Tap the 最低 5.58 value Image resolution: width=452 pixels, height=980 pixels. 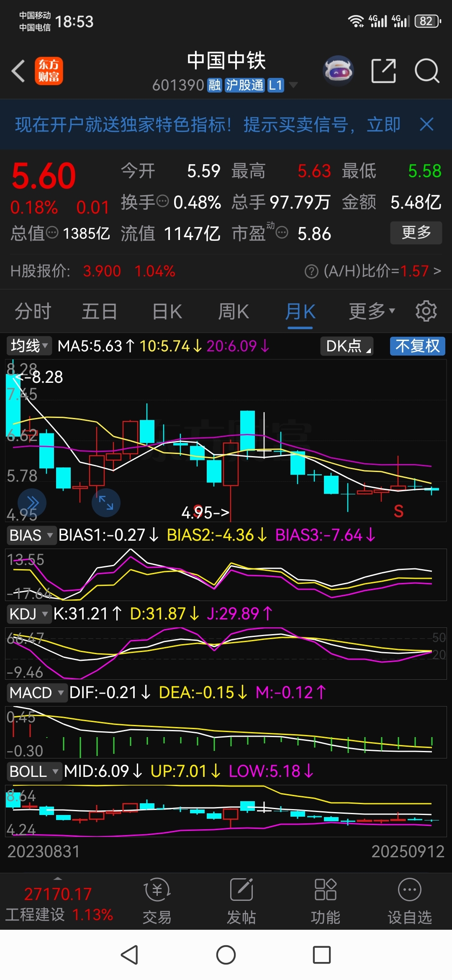(x=425, y=171)
